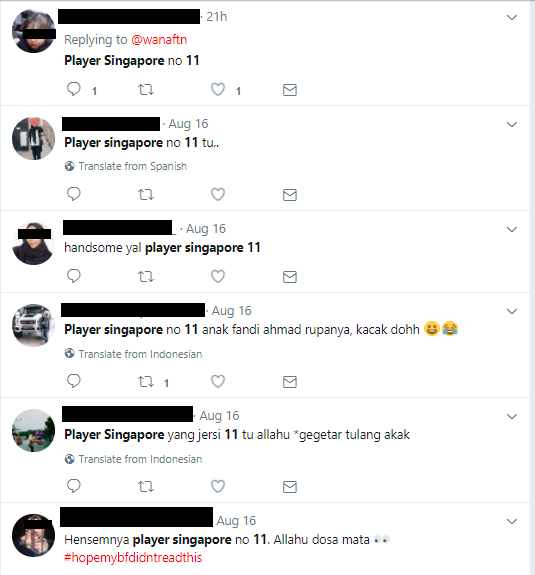Send 'Player singapore no 11 tu..' via direct message
Screen dimensions: 535x575
[290, 195]
